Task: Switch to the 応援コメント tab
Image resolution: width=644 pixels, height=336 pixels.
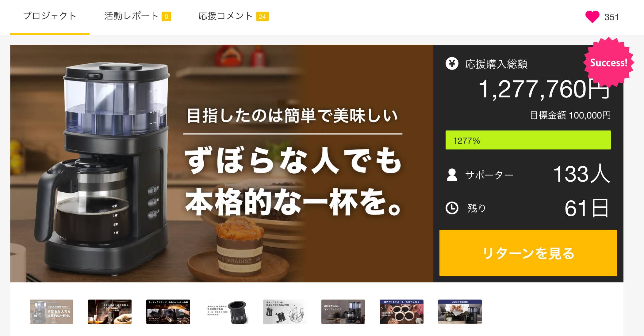Action: [225, 16]
